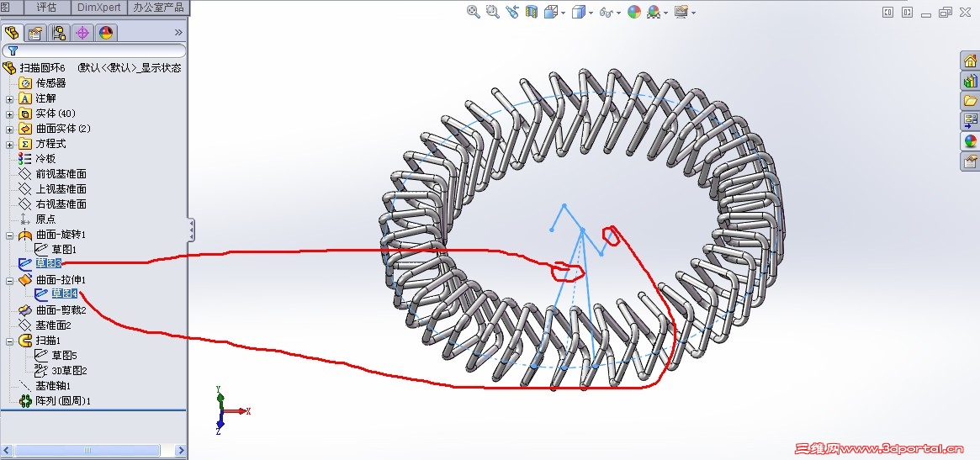Activate the Section View icon
This screenshot has width=980, height=460.
click(532, 12)
